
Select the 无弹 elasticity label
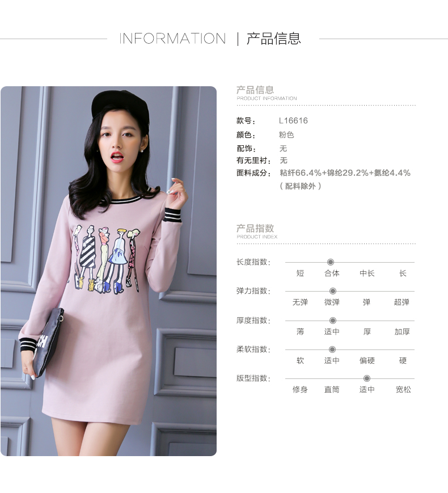[x=300, y=302]
